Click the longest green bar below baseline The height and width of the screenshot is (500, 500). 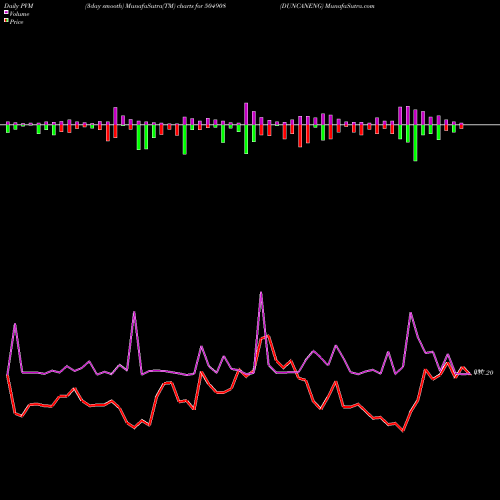(415, 143)
